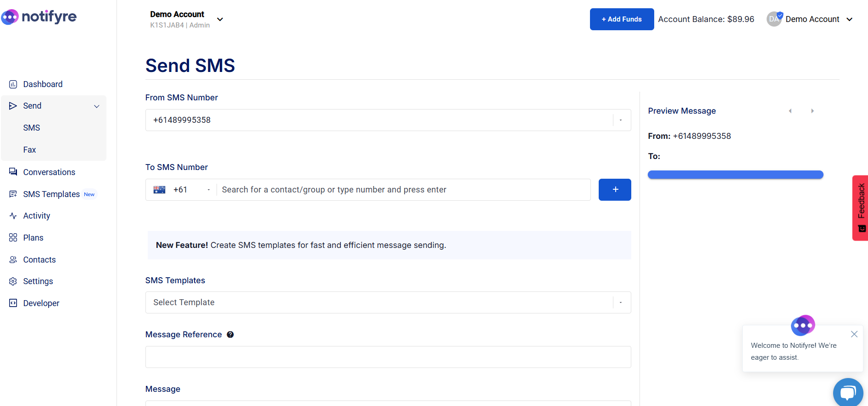Open the user profile dropdown arrow
The width and height of the screenshot is (868, 406).
(849, 19)
